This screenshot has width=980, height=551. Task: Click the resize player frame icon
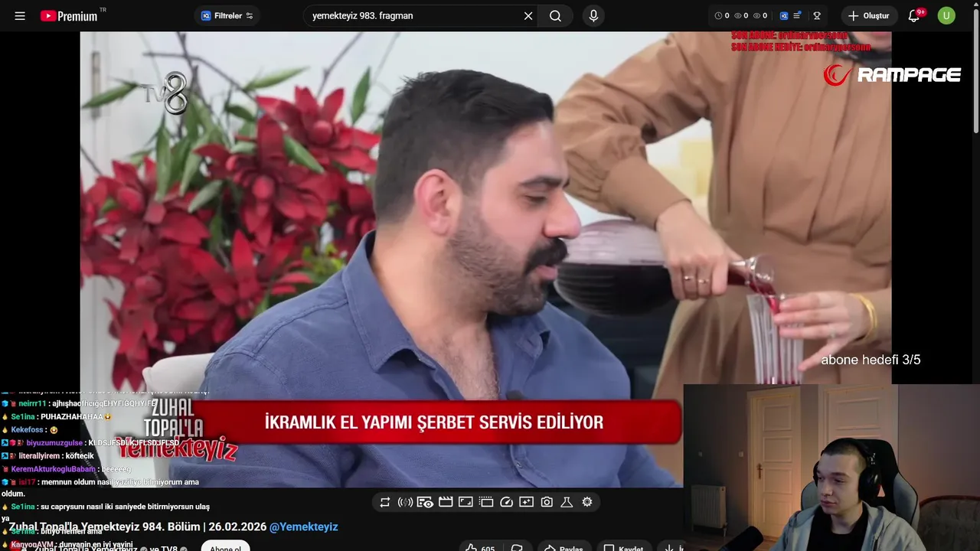[465, 502]
